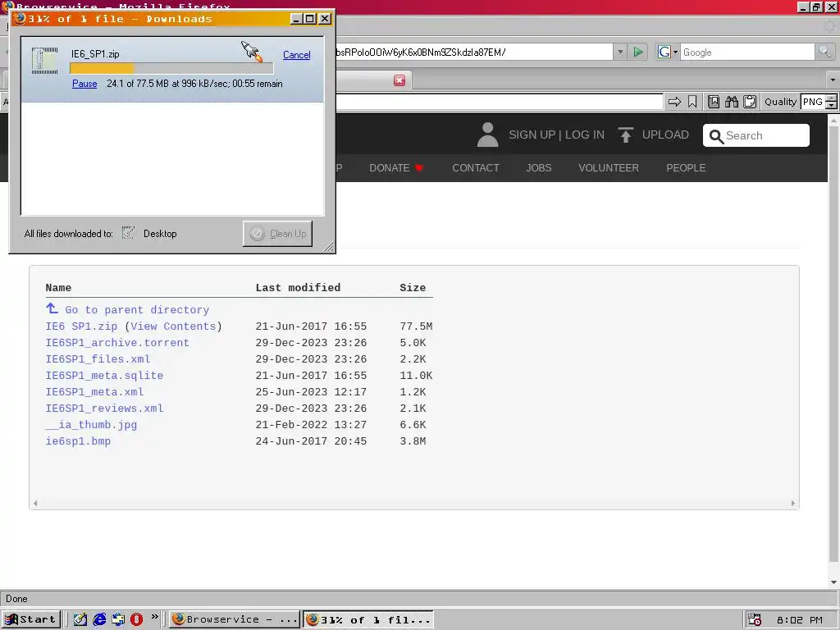The image size is (840, 630).
Task: Click the Firefox URL bar text
Action: pyautogui.click(x=421, y=52)
